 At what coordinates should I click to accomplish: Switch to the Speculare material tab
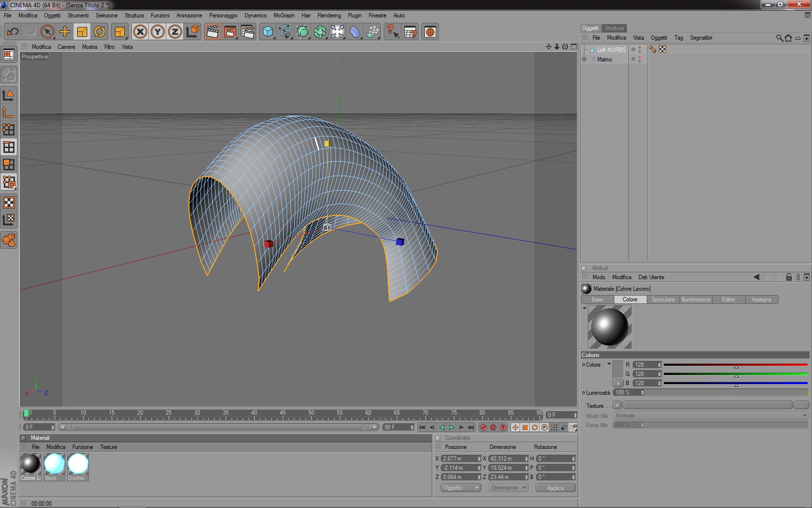click(663, 299)
